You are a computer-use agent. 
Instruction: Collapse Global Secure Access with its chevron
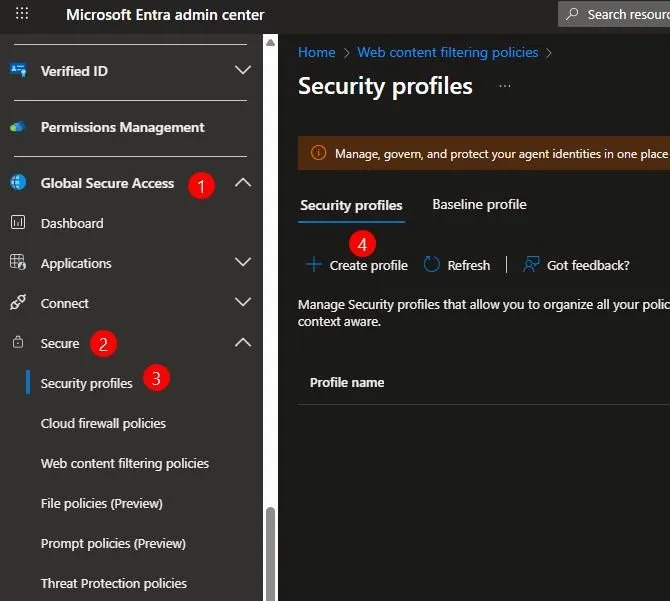pyautogui.click(x=243, y=183)
